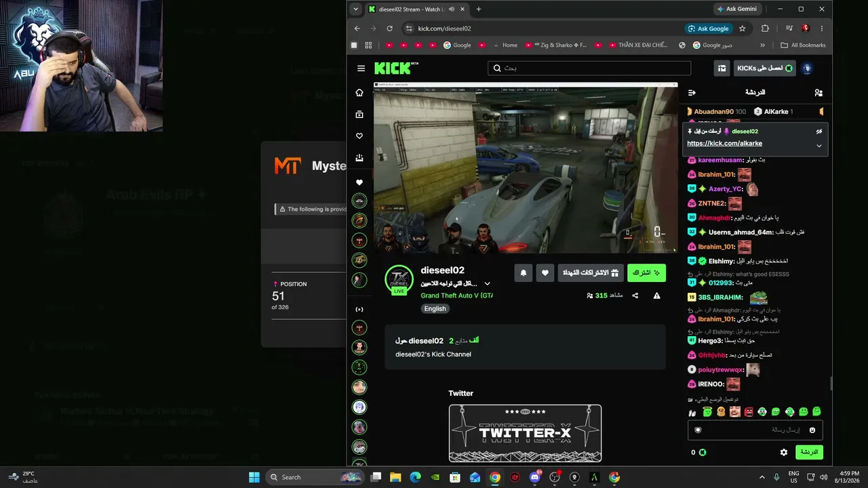The height and width of the screenshot is (488, 868).
Task: Open the kick.com/alkarke pinned link
Action: click(724, 144)
